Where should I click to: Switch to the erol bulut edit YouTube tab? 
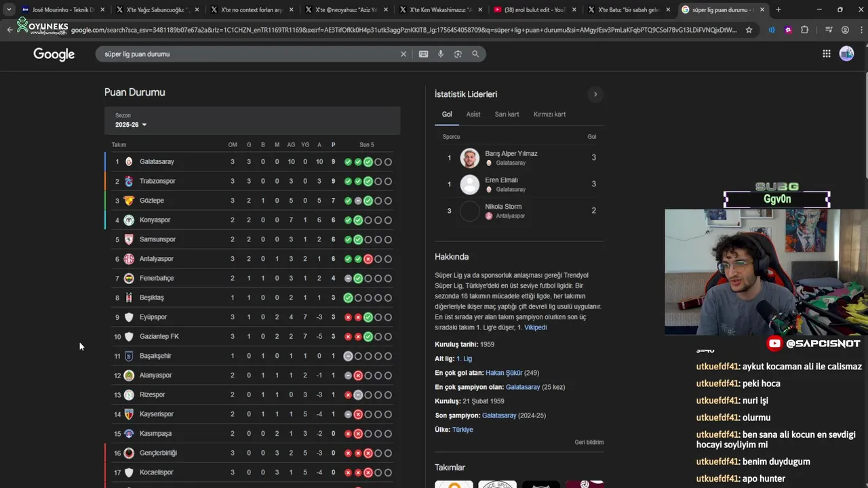tap(534, 9)
